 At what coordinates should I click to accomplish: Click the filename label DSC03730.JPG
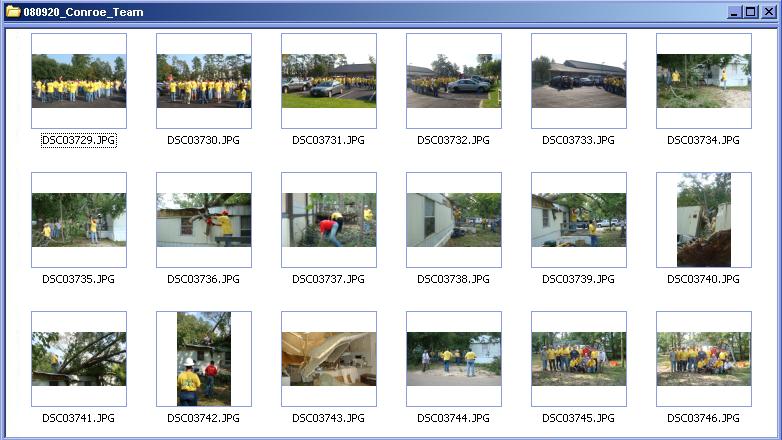click(x=203, y=140)
